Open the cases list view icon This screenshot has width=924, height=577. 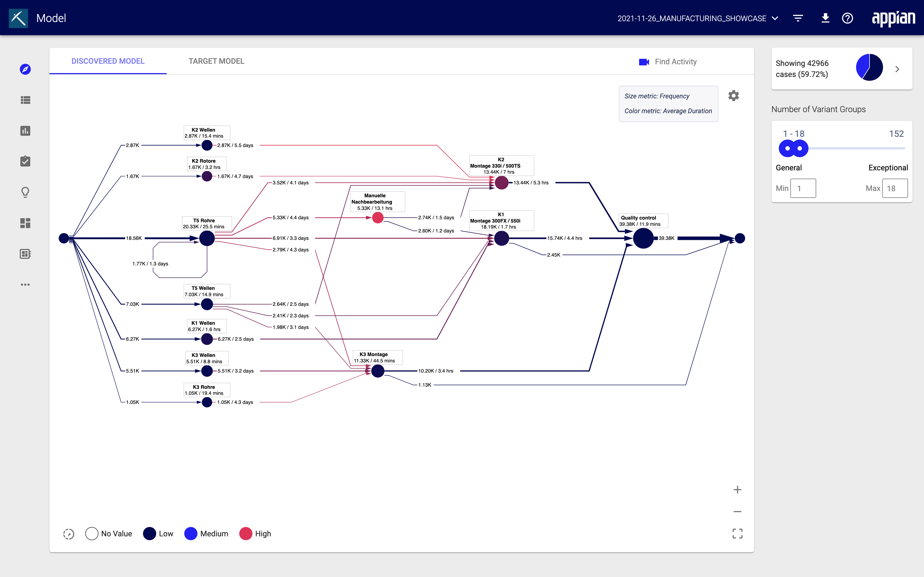click(x=25, y=100)
